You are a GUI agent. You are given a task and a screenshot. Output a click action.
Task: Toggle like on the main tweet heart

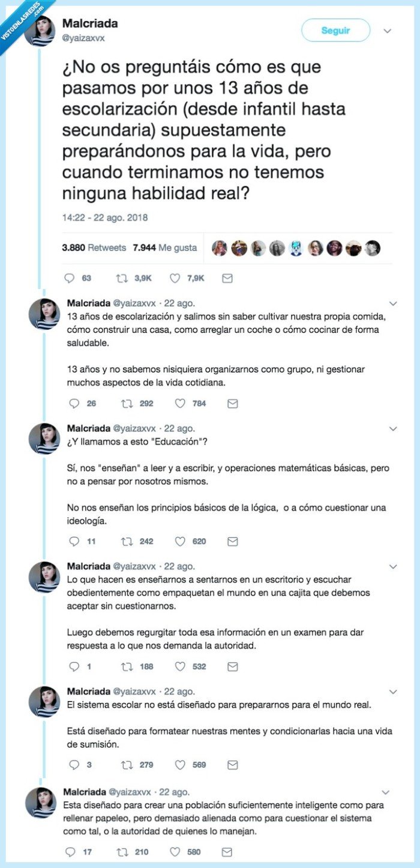tap(175, 278)
